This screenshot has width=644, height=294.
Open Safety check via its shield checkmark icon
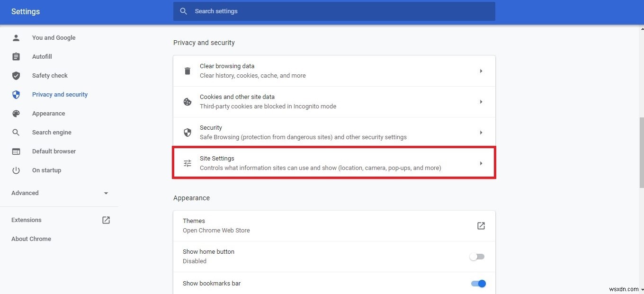pos(16,75)
